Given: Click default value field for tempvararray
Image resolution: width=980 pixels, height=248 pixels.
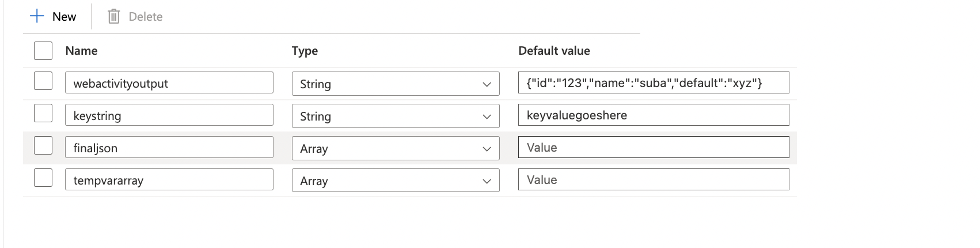Looking at the screenshot, I should click(654, 180).
